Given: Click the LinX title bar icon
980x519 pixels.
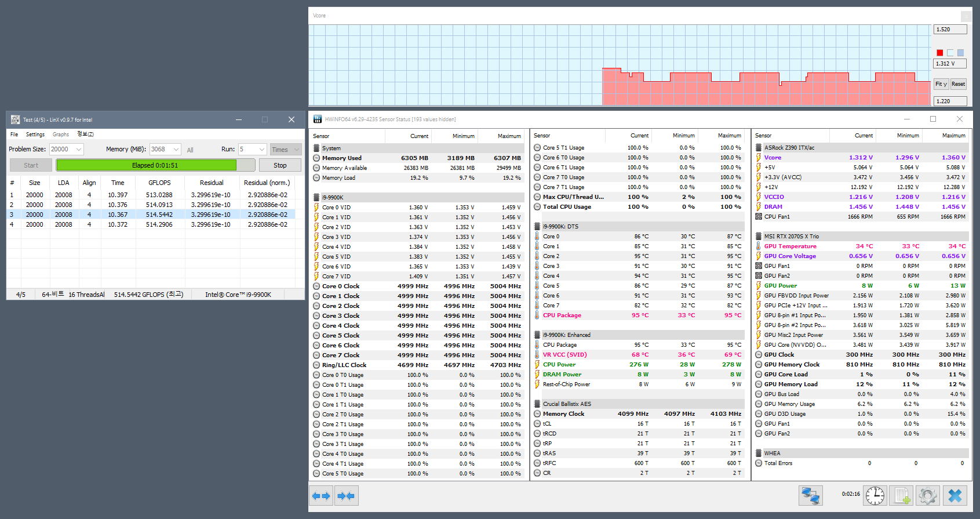Looking at the screenshot, I should (x=16, y=119).
